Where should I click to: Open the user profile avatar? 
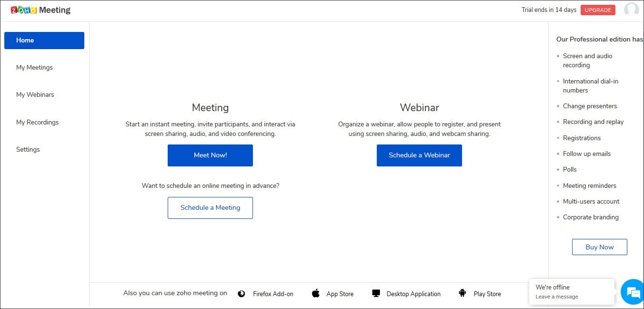coord(631,10)
